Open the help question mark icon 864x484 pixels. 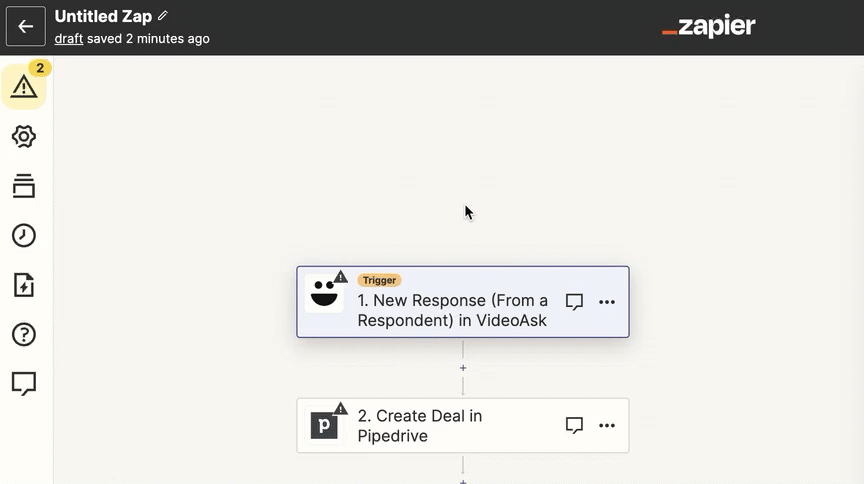pos(24,334)
